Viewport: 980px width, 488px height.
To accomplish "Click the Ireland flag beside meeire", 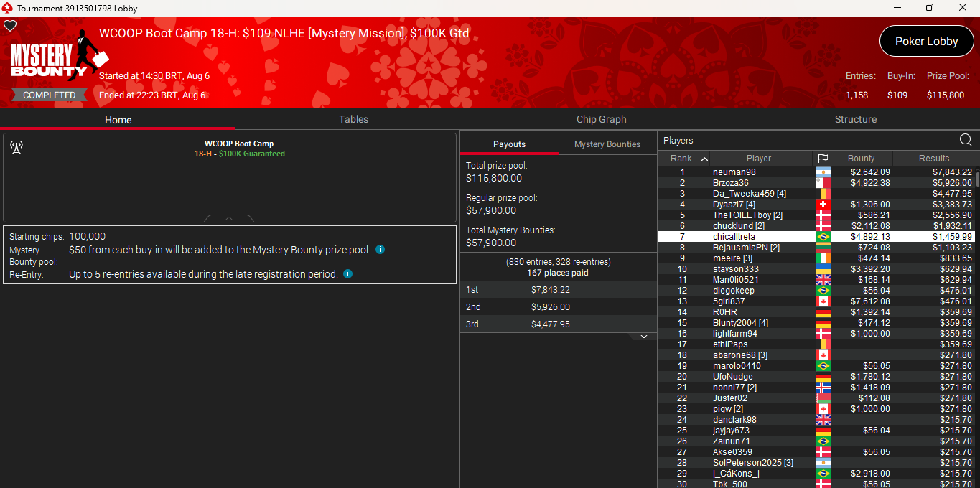I will click(x=823, y=258).
